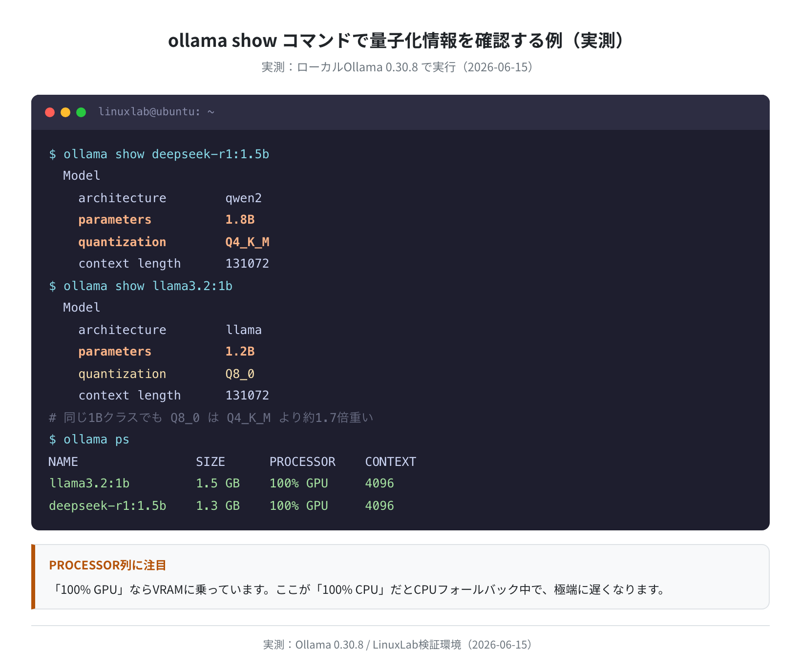This screenshot has width=801, height=672.
Task: Select context length 131072 under deepseek-r1
Action: click(x=247, y=264)
